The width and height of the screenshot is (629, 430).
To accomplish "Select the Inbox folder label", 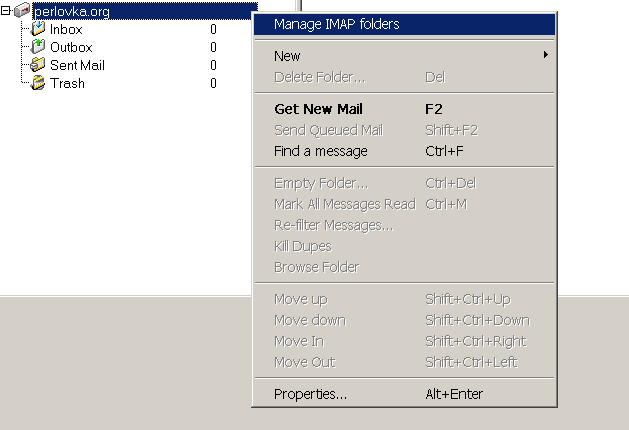I will 66,29.
